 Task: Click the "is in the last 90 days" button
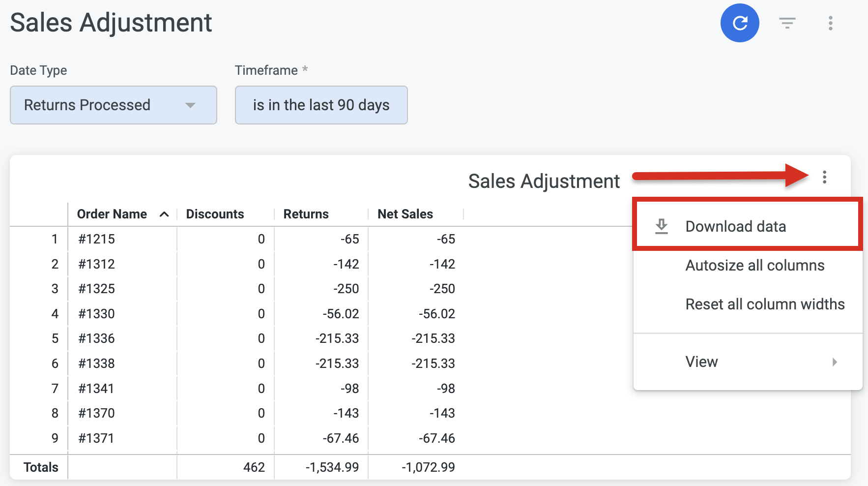pos(321,105)
